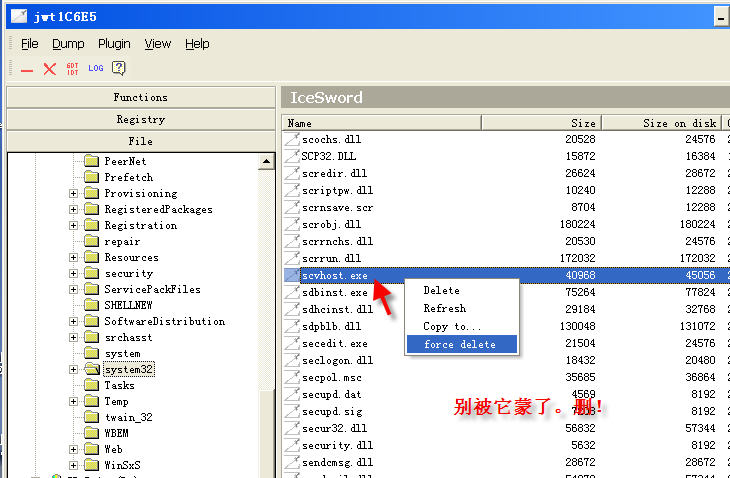Click the system32 folder icon

[x=92, y=370]
